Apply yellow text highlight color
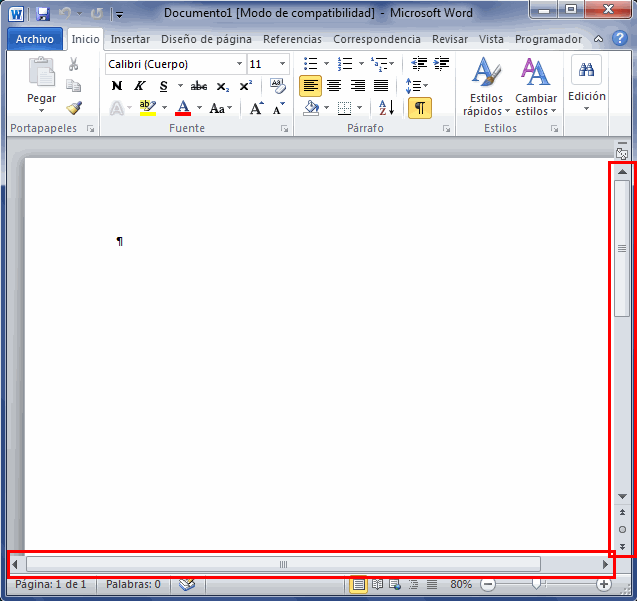 (x=147, y=108)
